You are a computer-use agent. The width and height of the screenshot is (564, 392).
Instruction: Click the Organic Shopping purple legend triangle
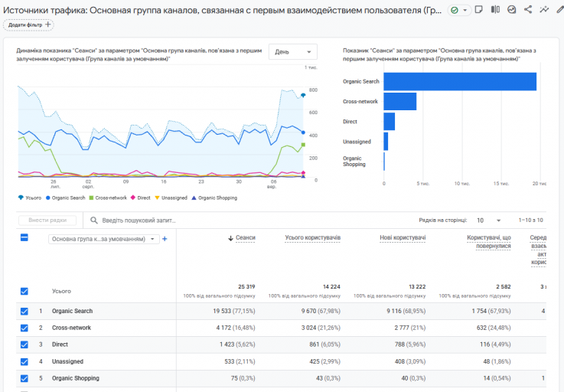tap(194, 198)
